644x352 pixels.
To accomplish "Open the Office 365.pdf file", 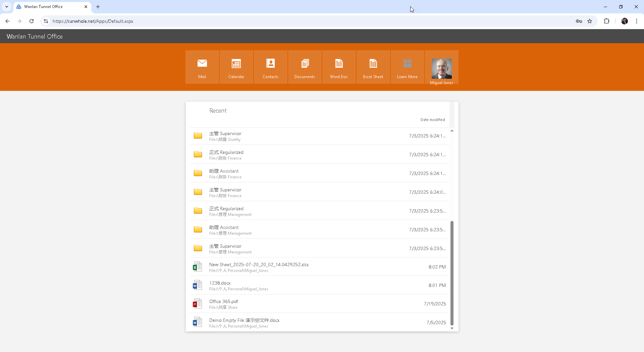I will tap(224, 301).
